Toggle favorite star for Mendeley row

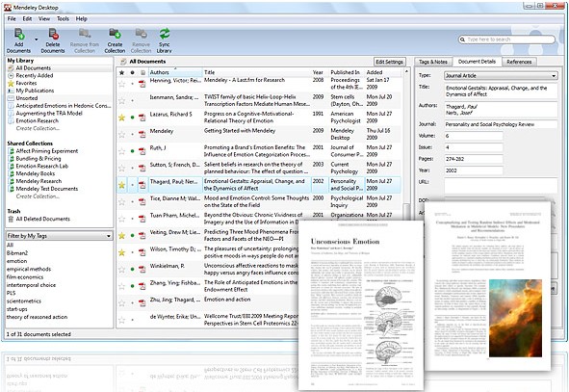tap(121, 134)
